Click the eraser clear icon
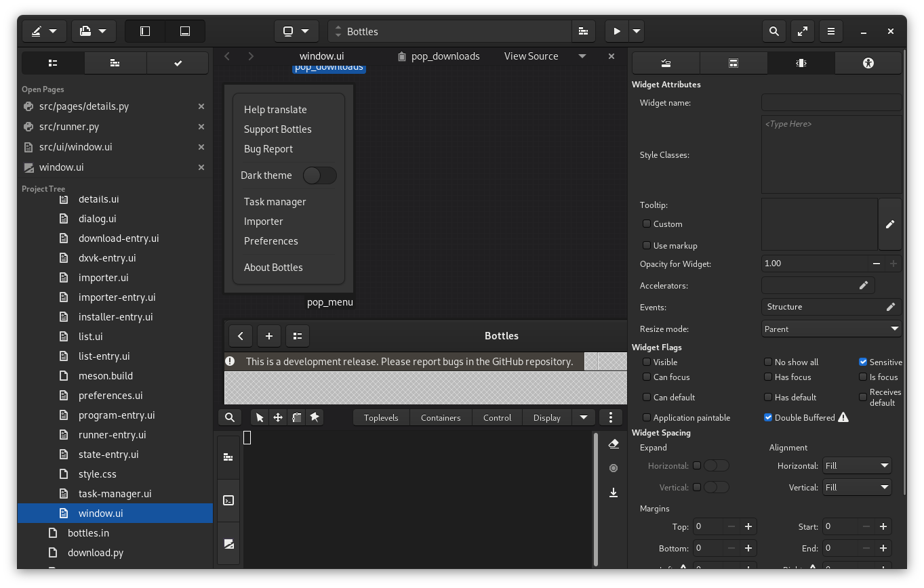 click(x=614, y=444)
